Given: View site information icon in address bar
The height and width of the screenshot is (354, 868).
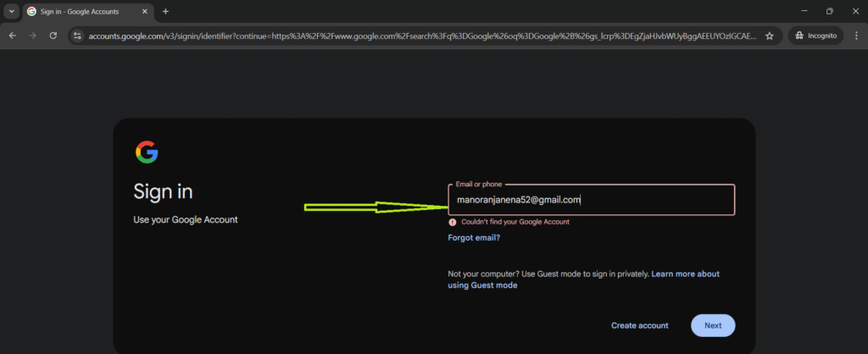Looking at the screenshot, I should point(77,36).
